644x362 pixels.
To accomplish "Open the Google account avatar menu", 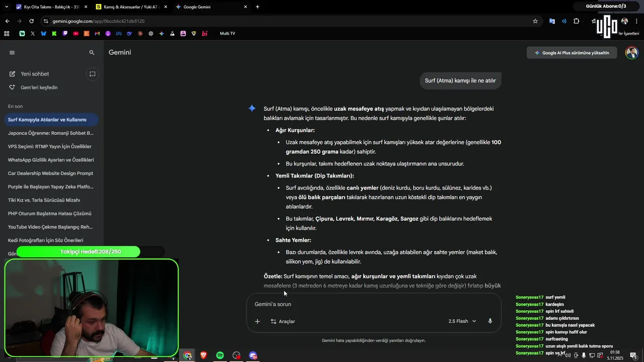I will [631, 52].
